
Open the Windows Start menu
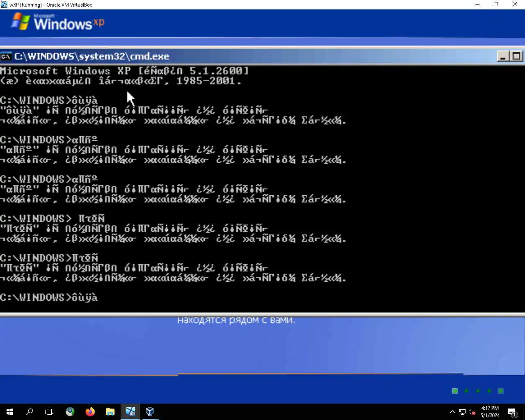(x=10, y=411)
